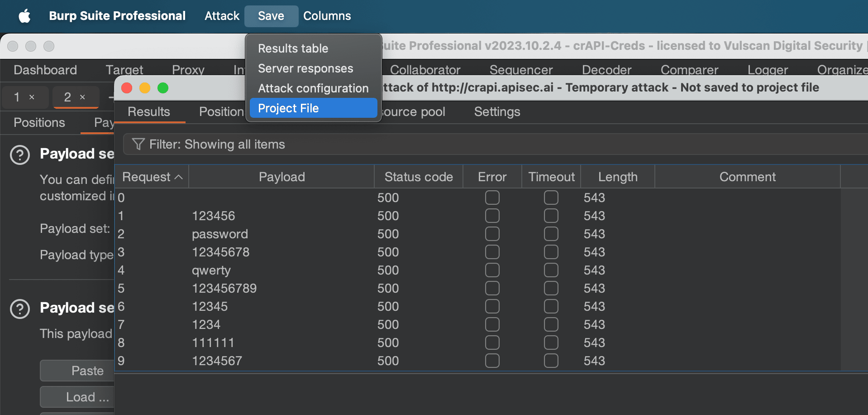The height and width of the screenshot is (415, 868).
Task: Click the Save menu in menu bar
Action: tap(271, 16)
